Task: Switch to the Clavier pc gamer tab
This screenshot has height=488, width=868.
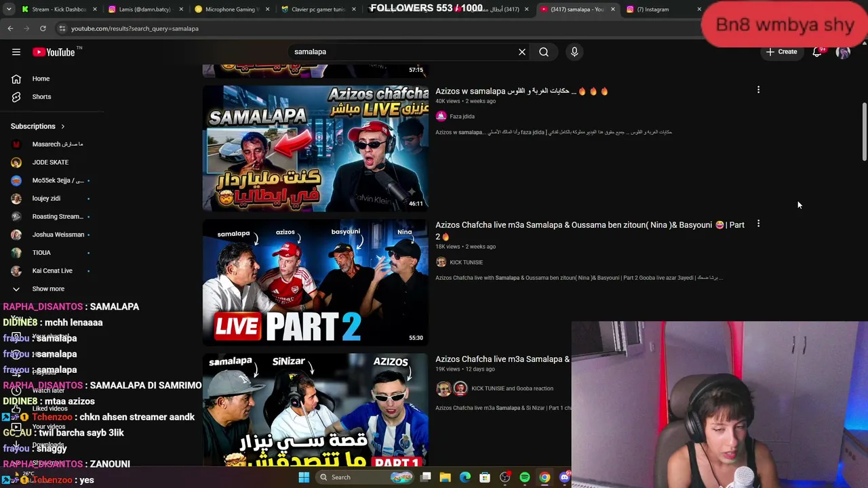Action: point(317,9)
